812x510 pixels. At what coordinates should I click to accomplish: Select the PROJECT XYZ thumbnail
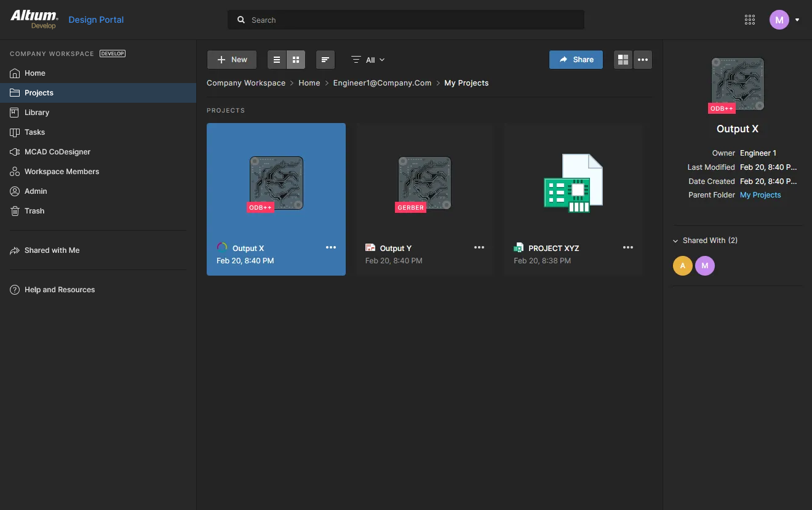click(x=573, y=183)
